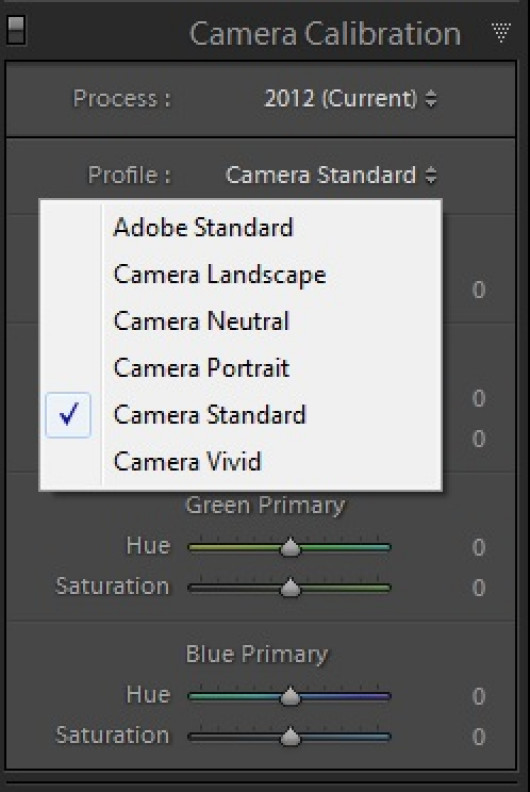530x792 pixels.
Task: Select Camera Neutral profile
Action: point(240,321)
